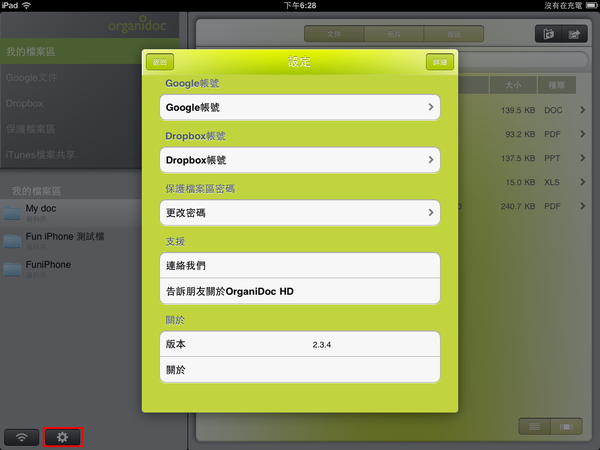This screenshot has width=600, height=450.
Task: Open the Google帳號 settings row
Action: [300, 108]
